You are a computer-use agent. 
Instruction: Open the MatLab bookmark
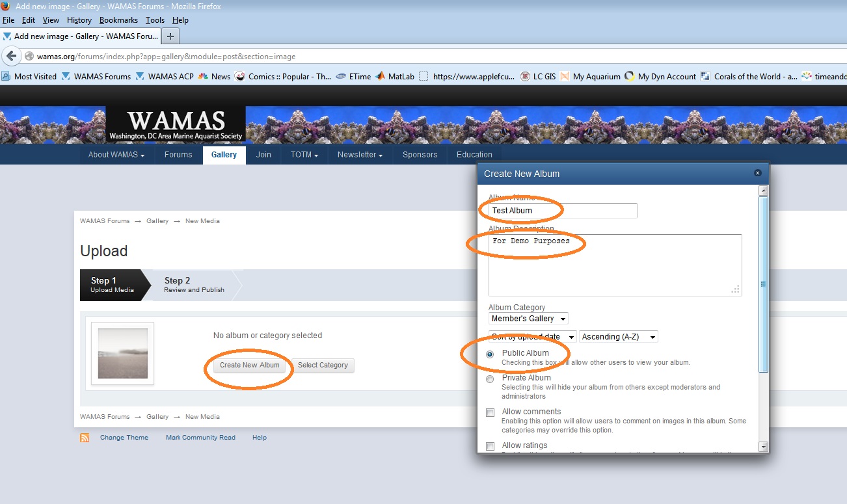[395, 76]
